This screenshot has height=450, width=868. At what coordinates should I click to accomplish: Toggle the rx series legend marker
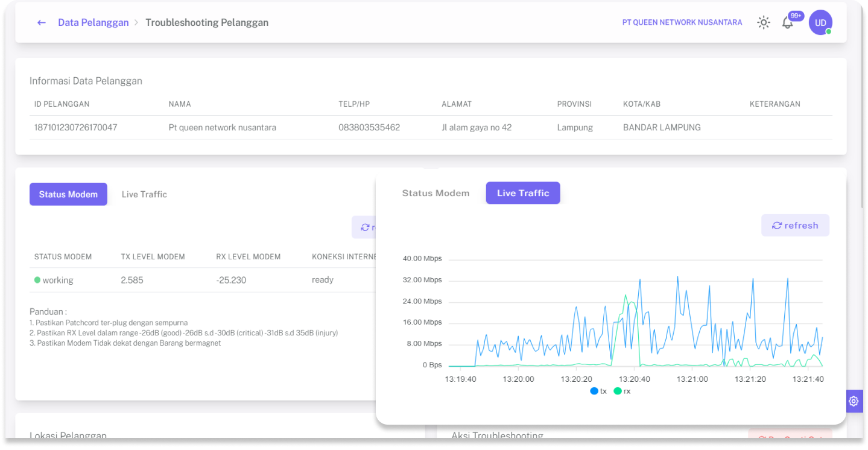pos(618,391)
